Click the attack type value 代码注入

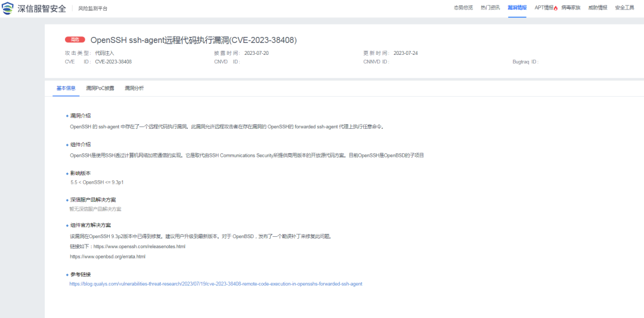click(104, 53)
